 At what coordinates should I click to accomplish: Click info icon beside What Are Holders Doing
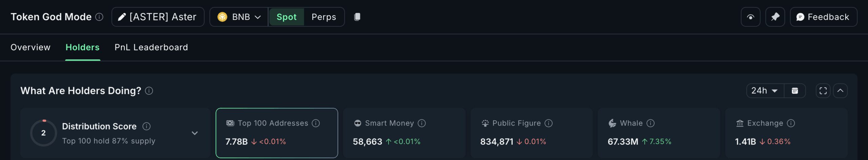(x=149, y=91)
